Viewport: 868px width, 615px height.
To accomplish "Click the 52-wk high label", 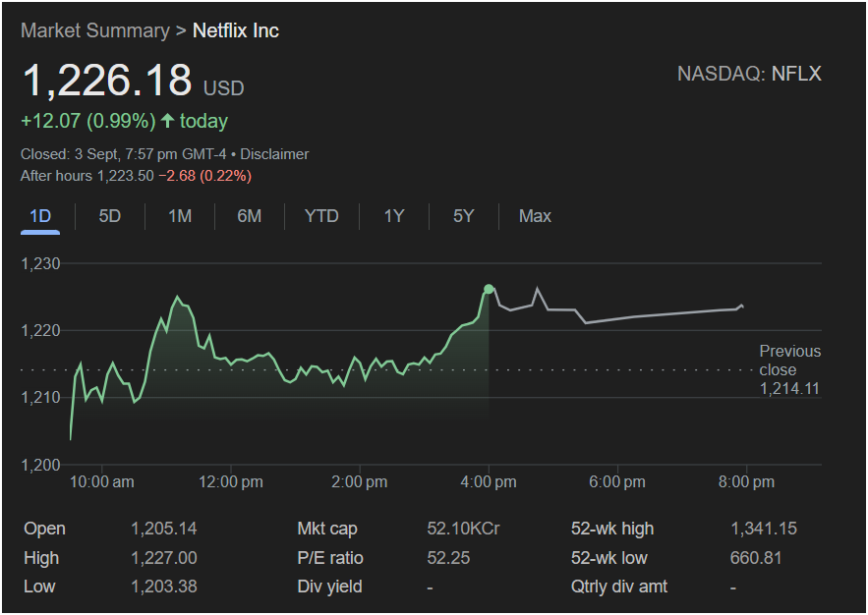I will coord(612,529).
